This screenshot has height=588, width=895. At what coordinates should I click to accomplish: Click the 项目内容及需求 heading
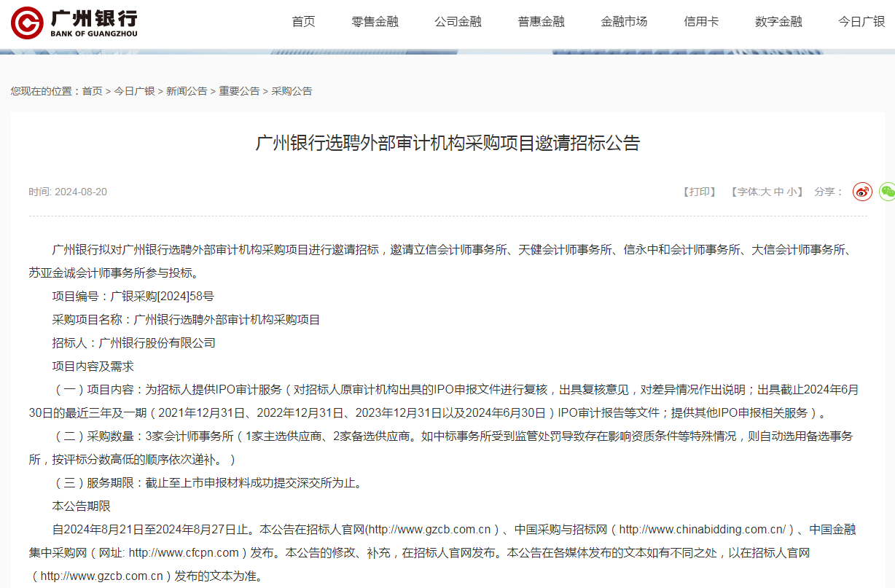93,366
